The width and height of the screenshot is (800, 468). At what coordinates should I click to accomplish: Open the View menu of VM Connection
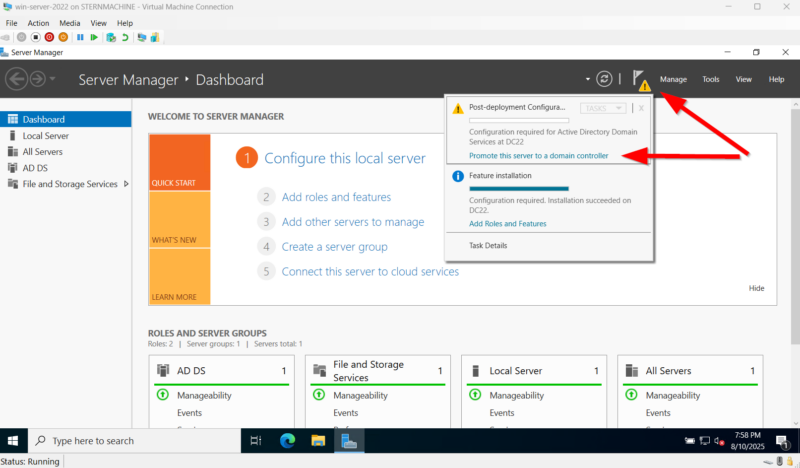[x=98, y=23]
